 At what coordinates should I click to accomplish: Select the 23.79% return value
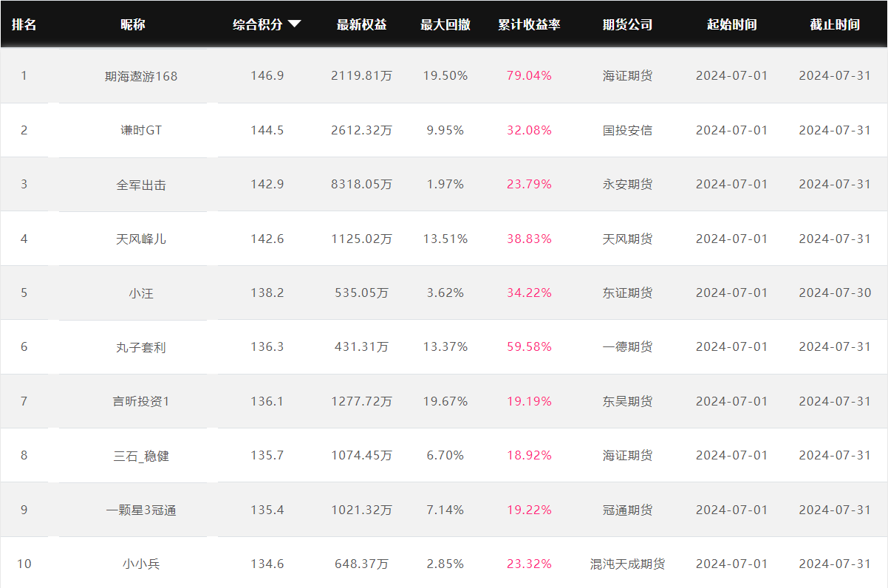529,184
